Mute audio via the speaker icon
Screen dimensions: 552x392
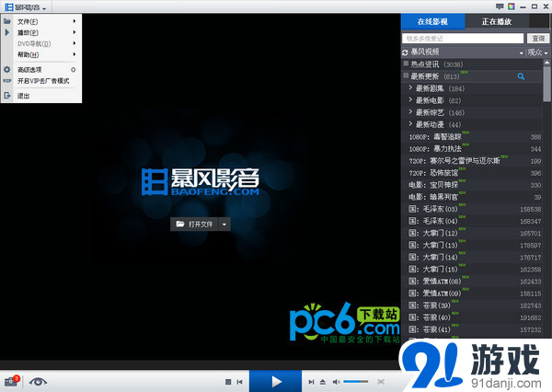tap(336, 382)
